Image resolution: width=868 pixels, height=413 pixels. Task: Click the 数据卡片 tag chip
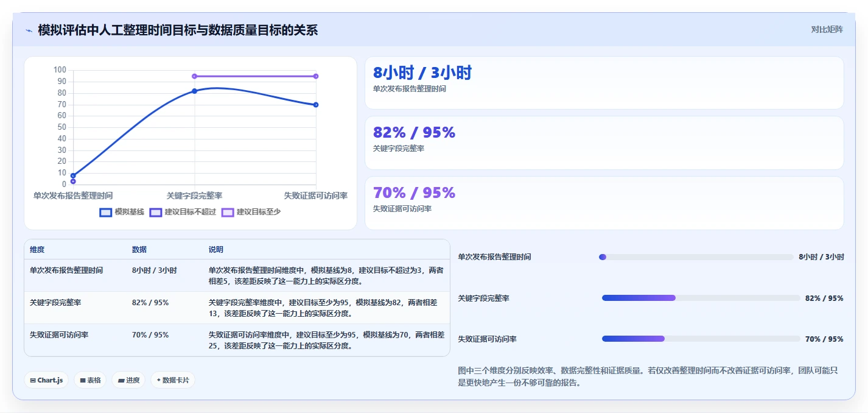173,380
